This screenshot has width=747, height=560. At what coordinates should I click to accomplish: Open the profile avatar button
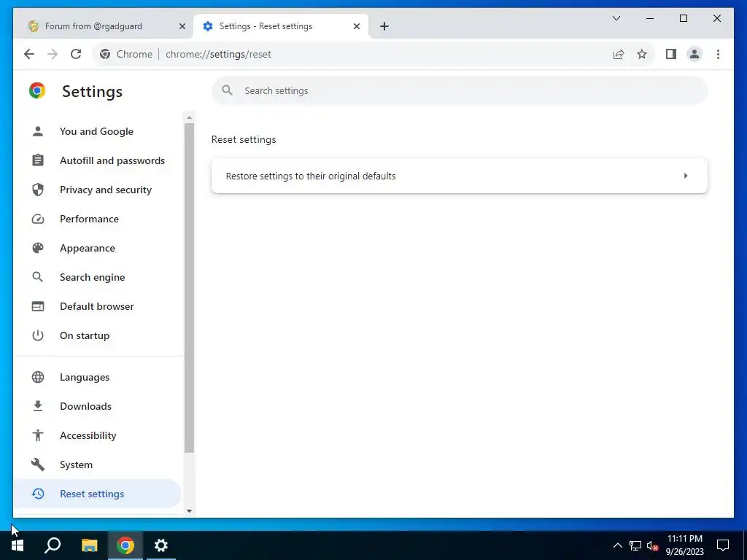click(x=694, y=54)
